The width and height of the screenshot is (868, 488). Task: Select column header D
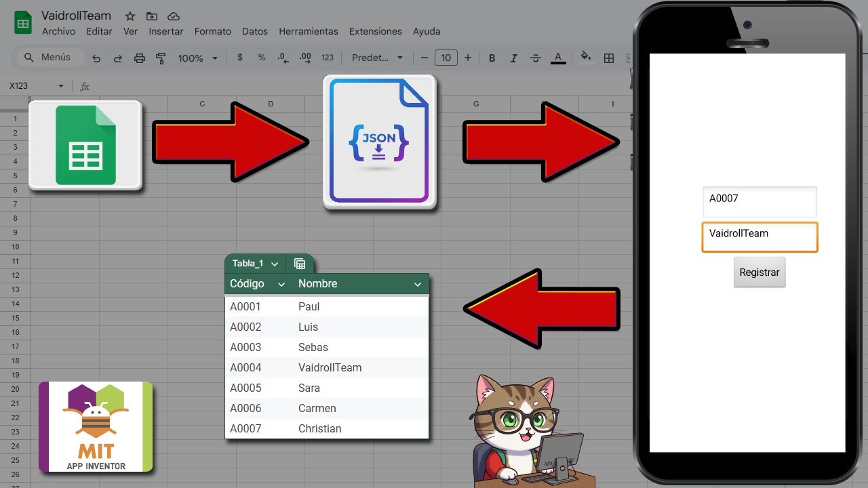[271, 104]
